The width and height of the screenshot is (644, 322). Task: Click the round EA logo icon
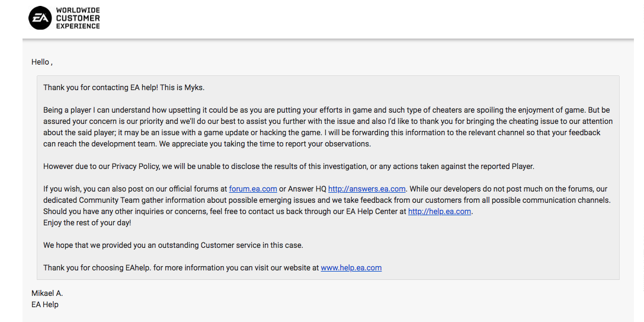[x=40, y=18]
